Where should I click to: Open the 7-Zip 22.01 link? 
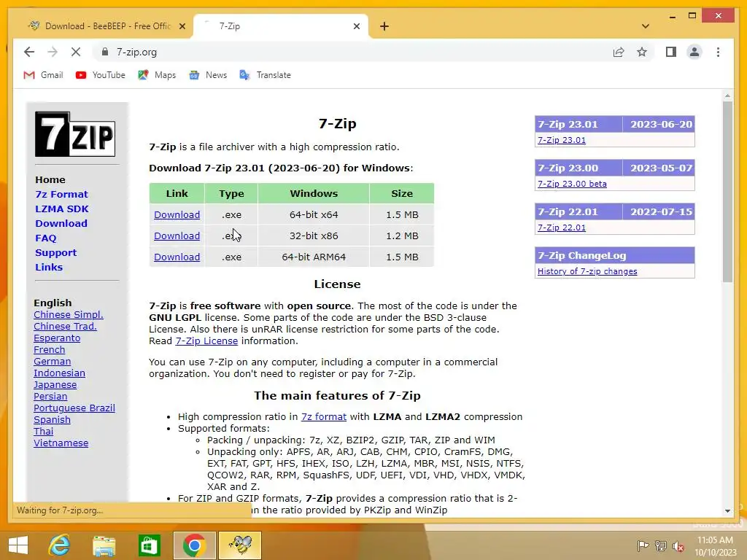pos(561,227)
